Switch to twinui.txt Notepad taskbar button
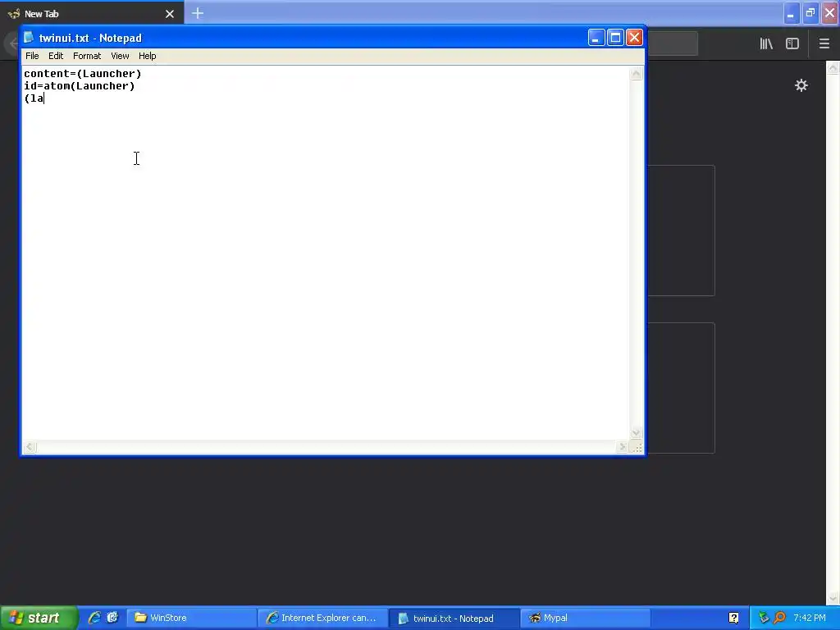Screen dimensions: 840x630 tap(454, 618)
